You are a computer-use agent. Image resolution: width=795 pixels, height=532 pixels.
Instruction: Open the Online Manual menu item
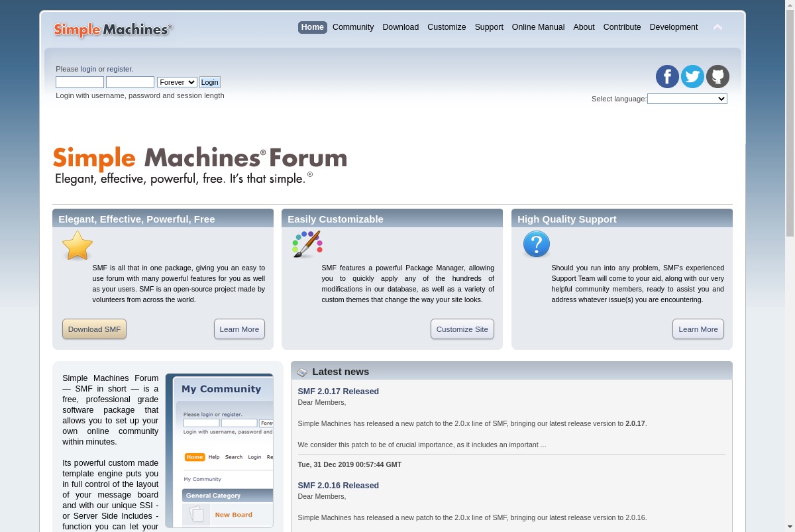[x=539, y=27]
